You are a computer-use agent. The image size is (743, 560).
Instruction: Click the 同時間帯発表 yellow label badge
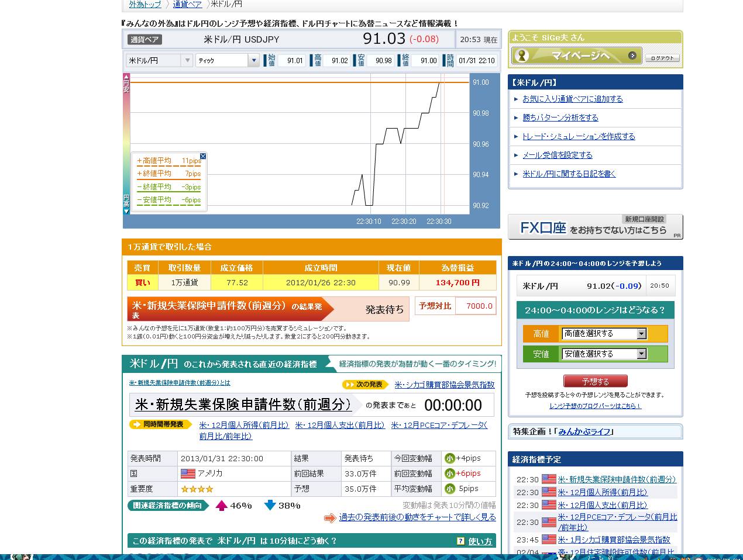tap(161, 424)
